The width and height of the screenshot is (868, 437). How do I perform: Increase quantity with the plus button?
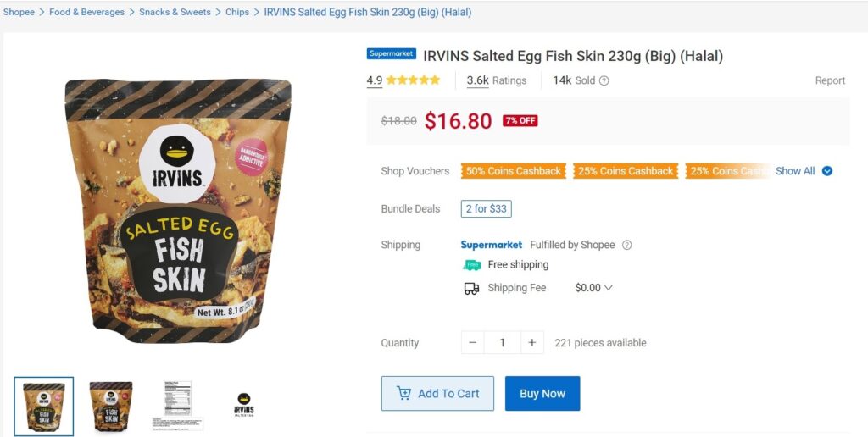[x=531, y=343]
